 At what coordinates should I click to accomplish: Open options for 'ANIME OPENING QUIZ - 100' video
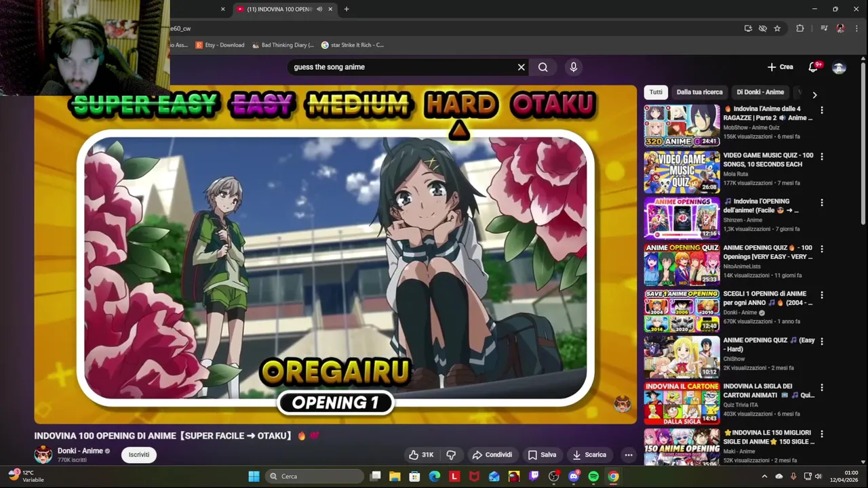[821, 248]
